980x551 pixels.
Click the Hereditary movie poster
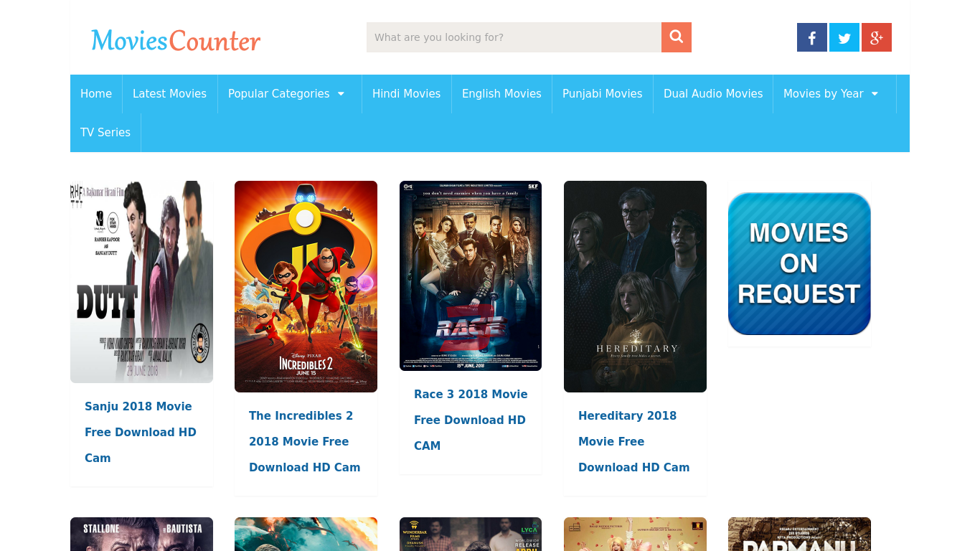635,286
